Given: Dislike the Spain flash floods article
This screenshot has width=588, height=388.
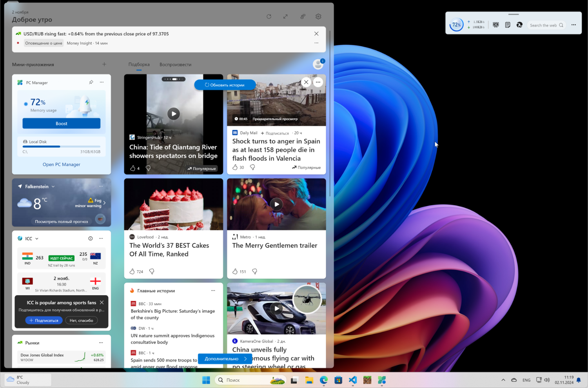Looking at the screenshot, I should 252,168.
